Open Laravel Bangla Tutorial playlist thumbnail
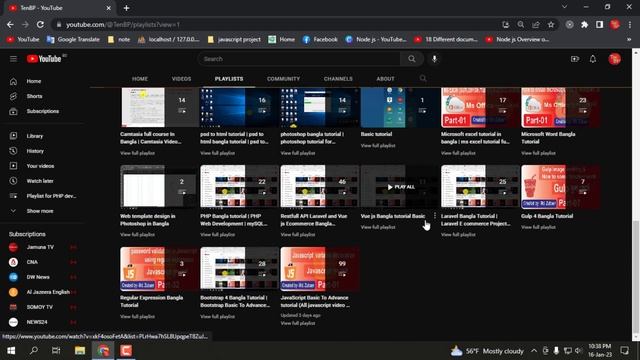640x360 pixels. point(480,187)
